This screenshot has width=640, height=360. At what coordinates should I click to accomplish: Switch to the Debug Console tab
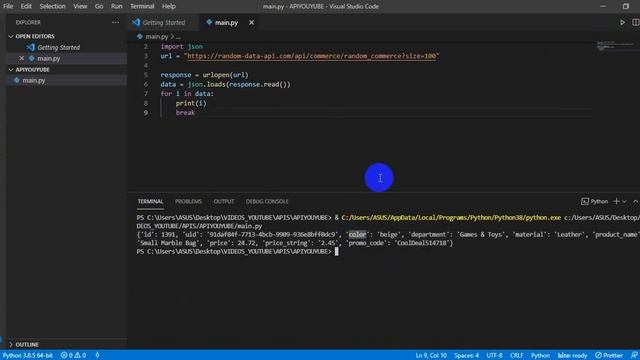267,201
